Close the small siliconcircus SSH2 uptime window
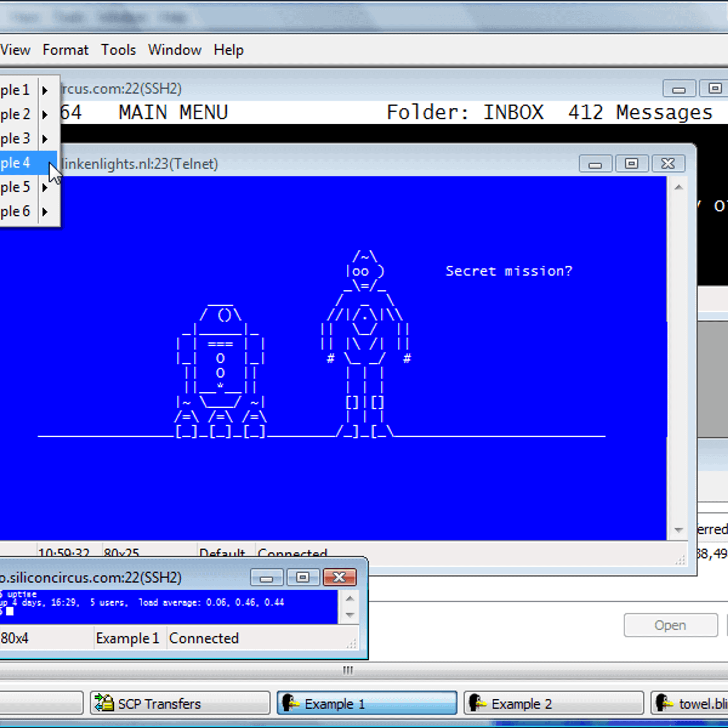 click(x=339, y=577)
